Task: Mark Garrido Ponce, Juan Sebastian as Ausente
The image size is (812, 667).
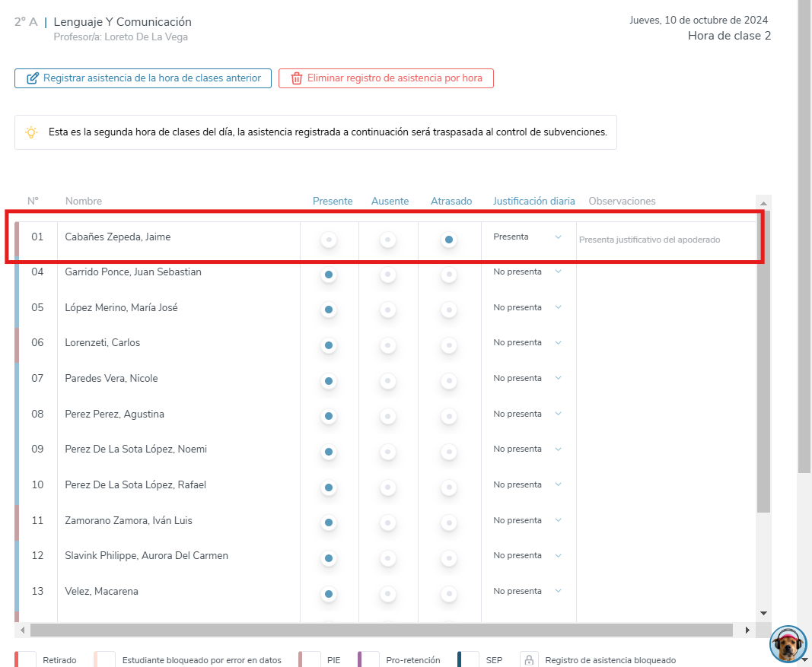Action: pyautogui.click(x=388, y=275)
